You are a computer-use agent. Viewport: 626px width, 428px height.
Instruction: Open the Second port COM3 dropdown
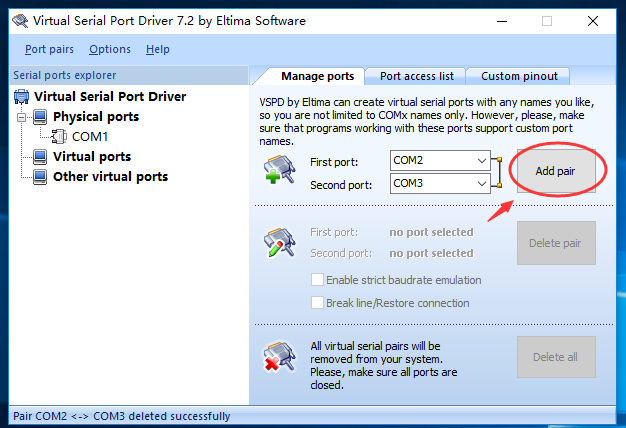482,184
